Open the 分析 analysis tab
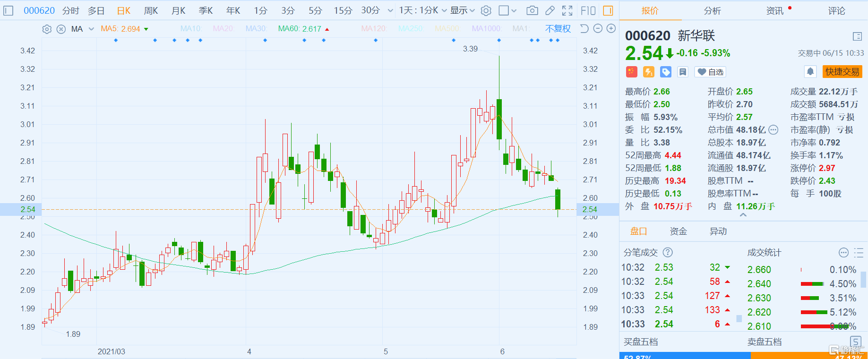The width and height of the screenshot is (868, 359). coord(712,10)
